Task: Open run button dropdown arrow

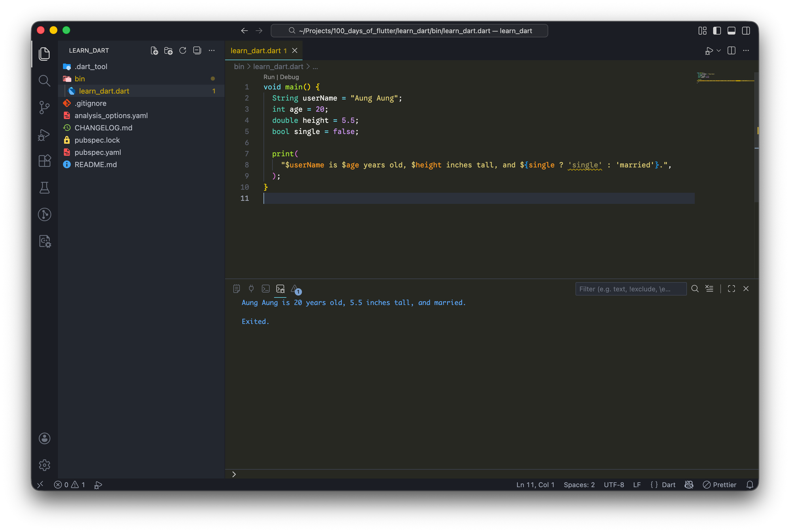Action: [719, 51]
